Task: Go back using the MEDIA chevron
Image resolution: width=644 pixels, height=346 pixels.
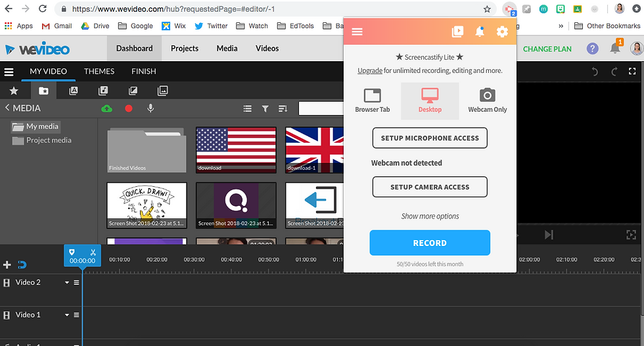Action: coord(7,108)
